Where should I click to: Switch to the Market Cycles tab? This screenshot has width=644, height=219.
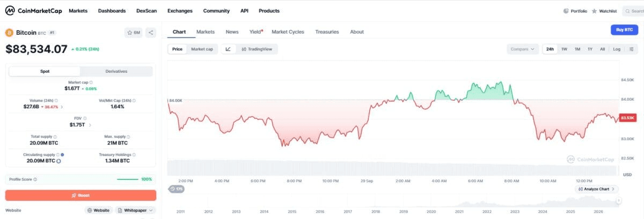288,32
